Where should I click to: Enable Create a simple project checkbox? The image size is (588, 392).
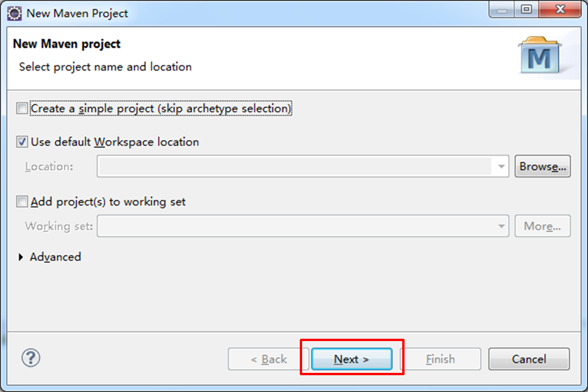coord(22,108)
